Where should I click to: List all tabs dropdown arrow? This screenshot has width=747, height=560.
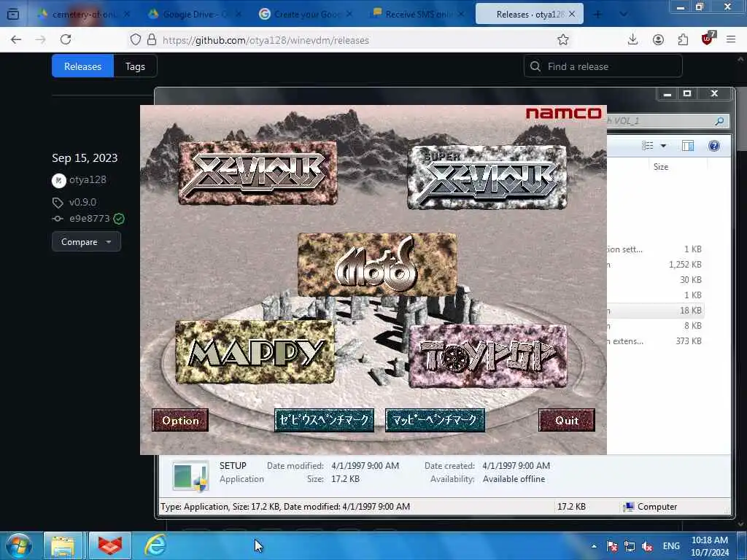click(x=623, y=15)
